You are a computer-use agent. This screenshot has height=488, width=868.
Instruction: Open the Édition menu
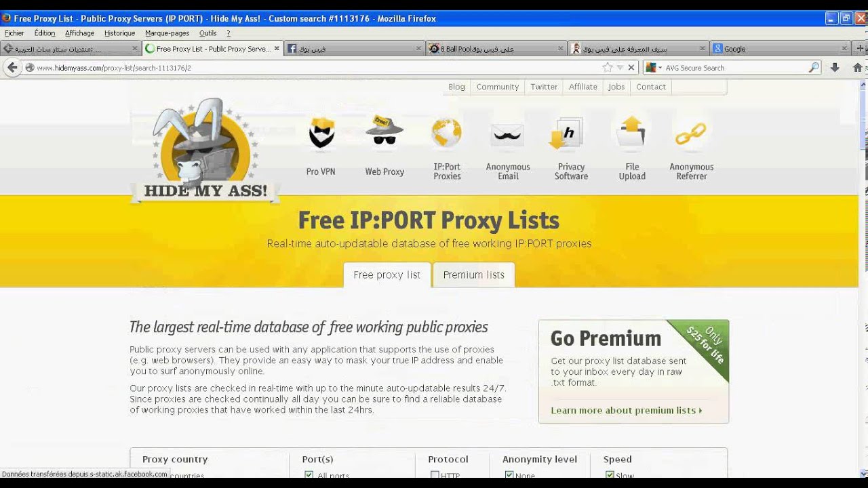(x=45, y=33)
